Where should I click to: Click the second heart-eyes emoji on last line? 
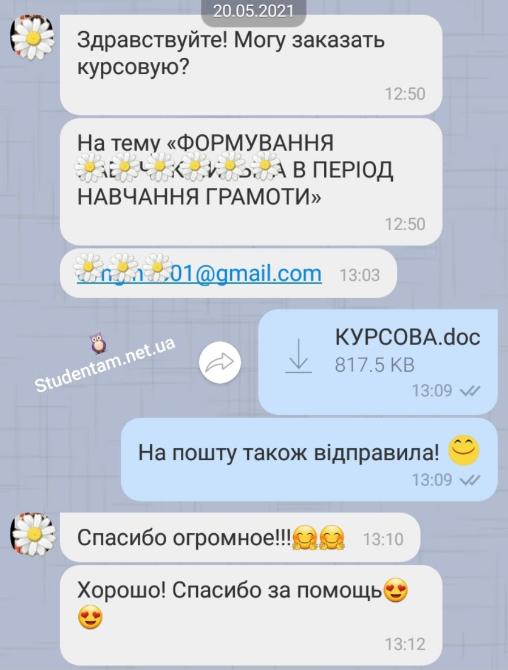point(91,617)
